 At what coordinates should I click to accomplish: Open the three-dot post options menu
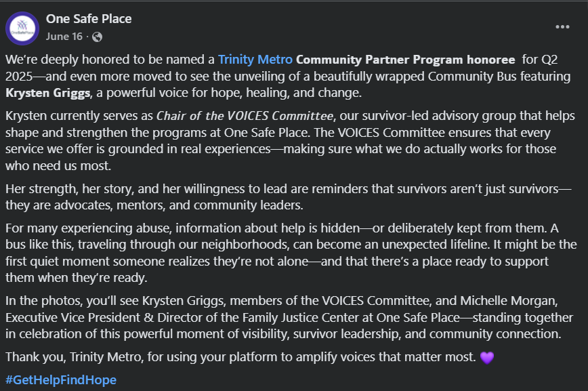562,27
